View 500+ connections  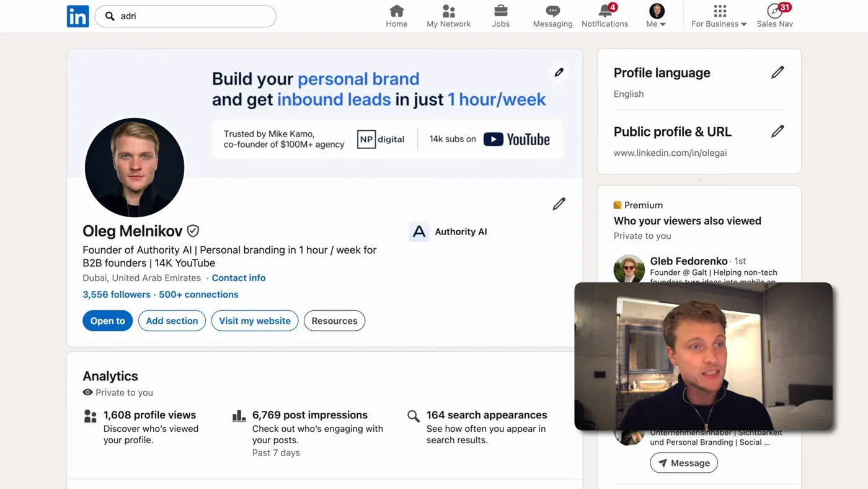[x=198, y=295]
